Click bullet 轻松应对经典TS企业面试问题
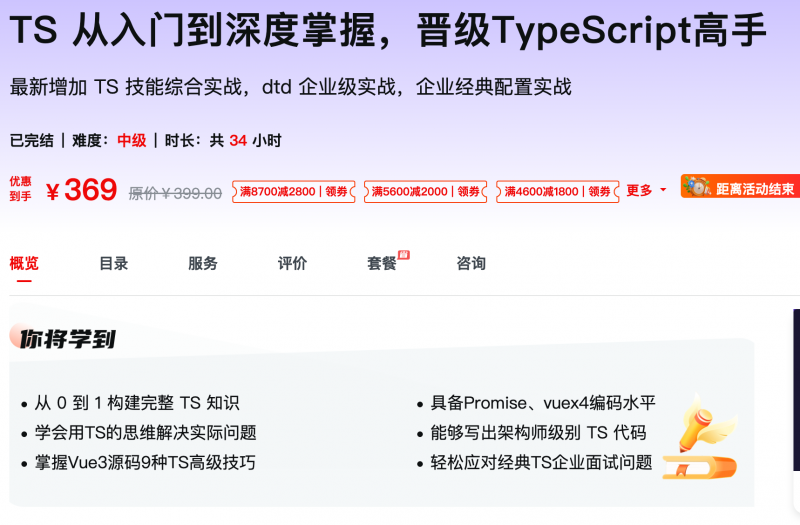This screenshot has width=800, height=525. point(541,463)
